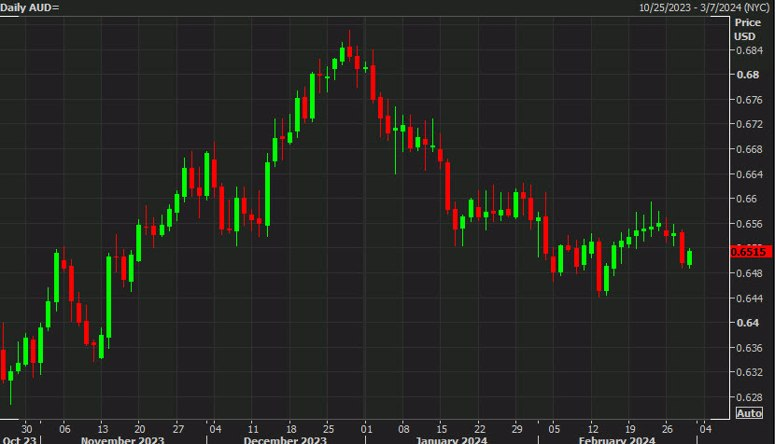Screen dimensions: 775x444
Task: Select December 2023 on the time axis
Action: [x=285, y=440]
